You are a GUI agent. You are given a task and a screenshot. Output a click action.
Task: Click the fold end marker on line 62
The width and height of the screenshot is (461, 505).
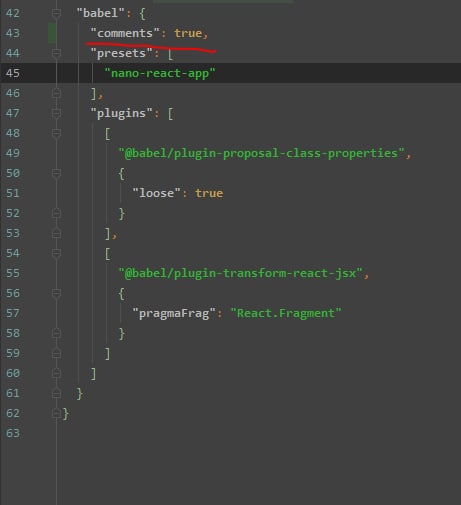[56, 413]
